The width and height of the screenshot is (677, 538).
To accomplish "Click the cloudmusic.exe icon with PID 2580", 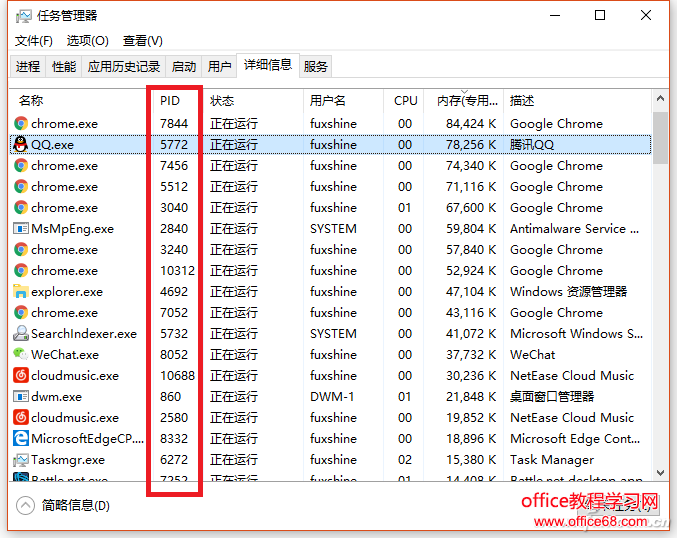I will pos(20,418).
